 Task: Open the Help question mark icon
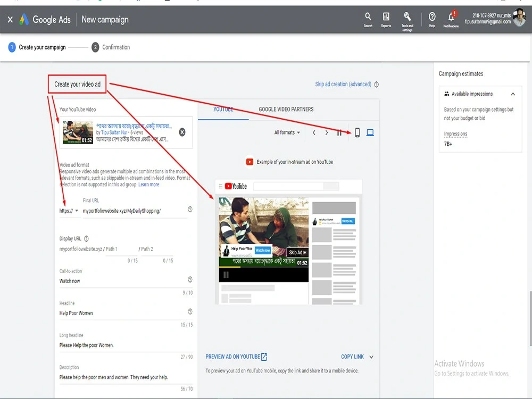pos(432,20)
